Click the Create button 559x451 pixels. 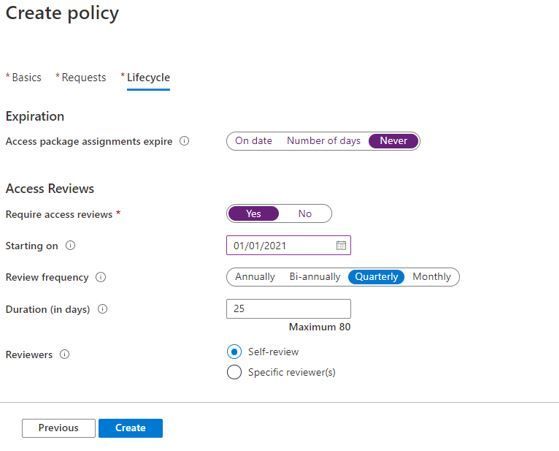[x=130, y=428]
